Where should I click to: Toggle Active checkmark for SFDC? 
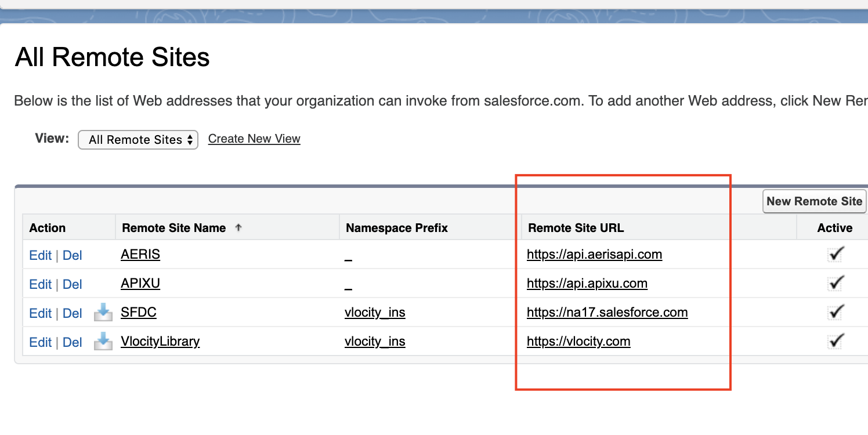[836, 313]
